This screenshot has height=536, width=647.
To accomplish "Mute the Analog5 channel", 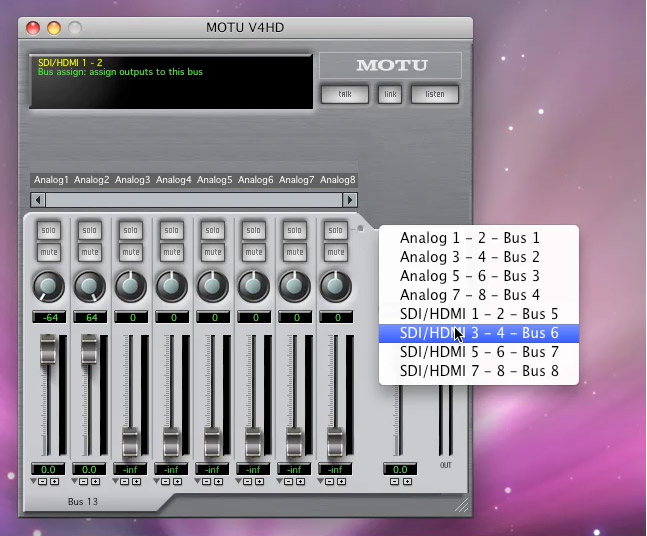I will (213, 252).
